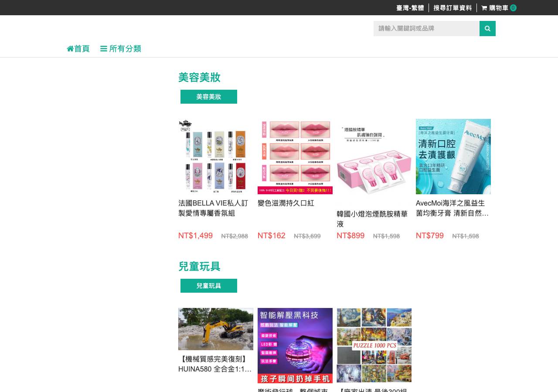This screenshot has width=558, height=392.
Task: Click 變色滋潤持久口紅 product title
Action: pos(286,203)
